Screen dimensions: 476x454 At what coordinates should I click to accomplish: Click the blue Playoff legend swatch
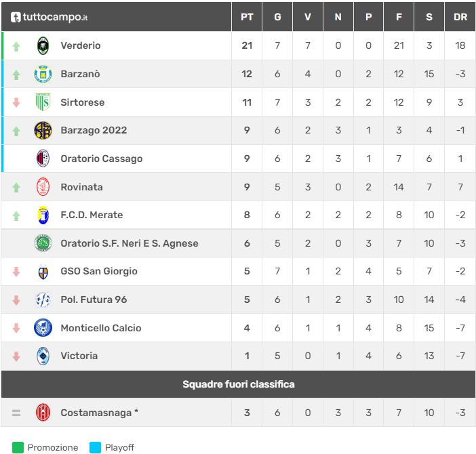tap(95, 447)
